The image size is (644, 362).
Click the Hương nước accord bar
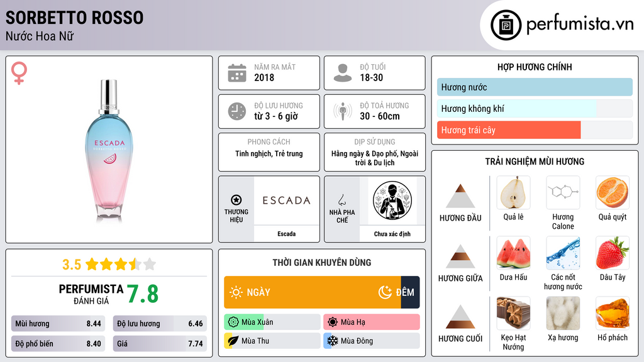click(535, 87)
